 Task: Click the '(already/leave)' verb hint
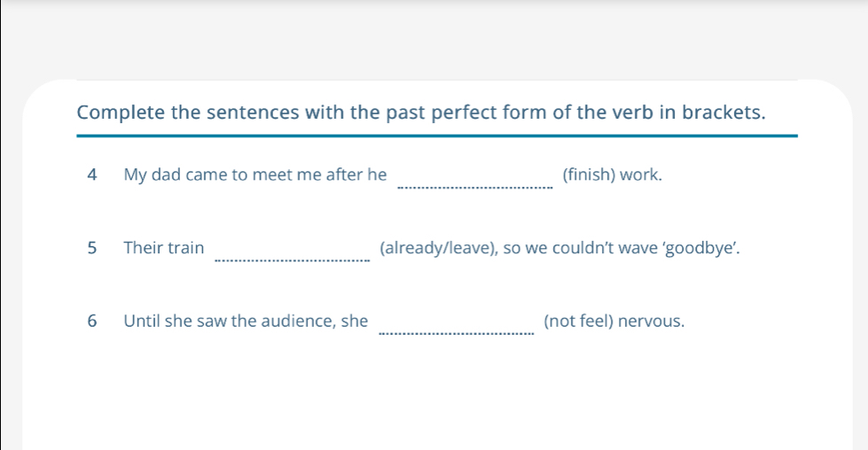[x=436, y=248]
